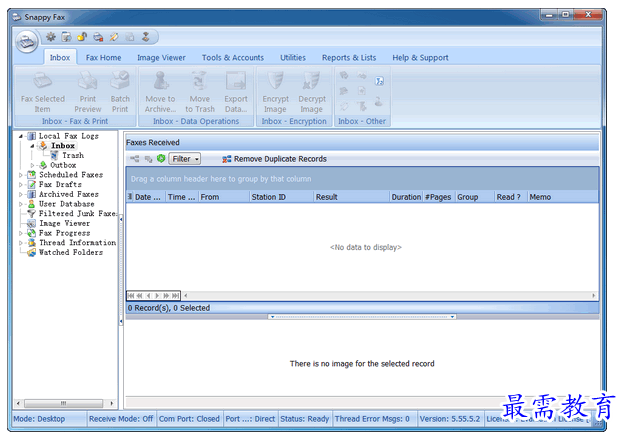
Task: Sort by the Result column header
Action: tap(351, 197)
